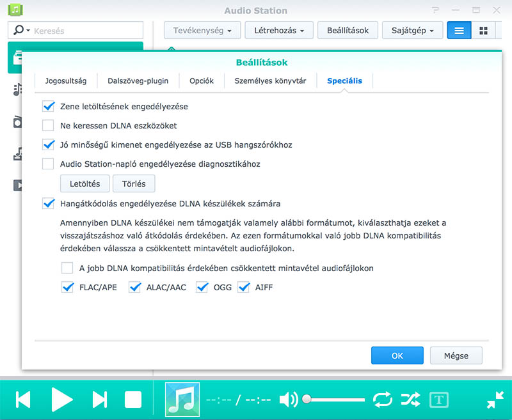Open lyrics panel with T icon
The width and height of the screenshot is (512, 420).
coord(438,400)
